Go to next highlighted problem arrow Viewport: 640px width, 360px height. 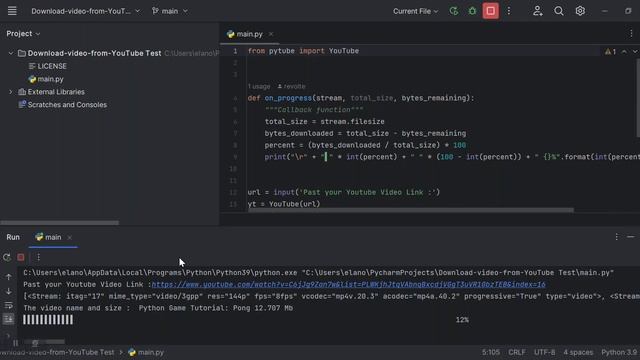635,52
